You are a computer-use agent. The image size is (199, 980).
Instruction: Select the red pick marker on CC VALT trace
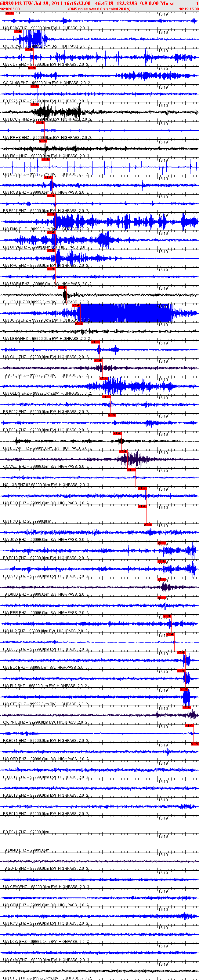coord(124,451)
